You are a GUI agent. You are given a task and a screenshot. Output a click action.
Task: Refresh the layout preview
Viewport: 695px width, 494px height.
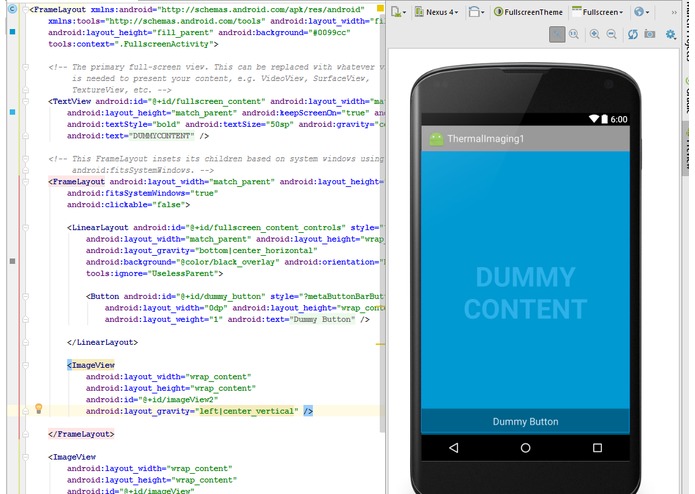tap(633, 34)
